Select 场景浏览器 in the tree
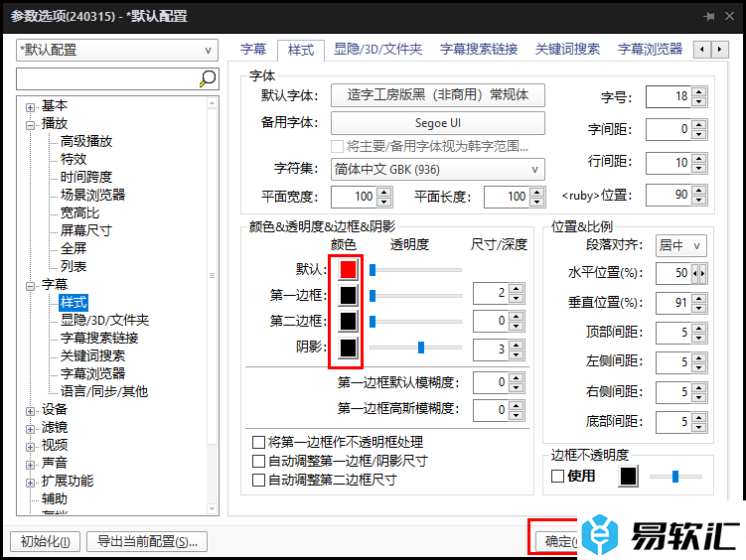The width and height of the screenshot is (746, 560). point(92,195)
